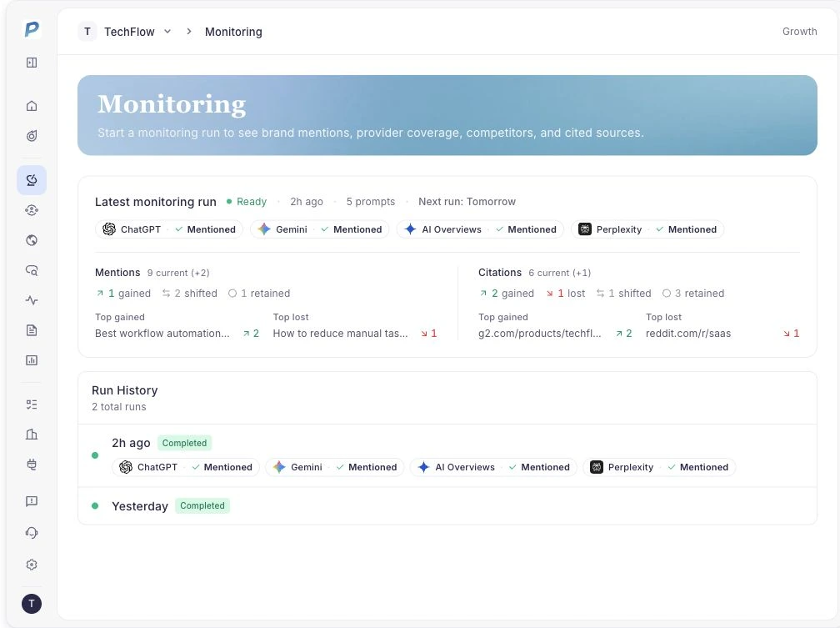Open the target icon page in sidebar
The image size is (840, 628).
[x=32, y=136]
